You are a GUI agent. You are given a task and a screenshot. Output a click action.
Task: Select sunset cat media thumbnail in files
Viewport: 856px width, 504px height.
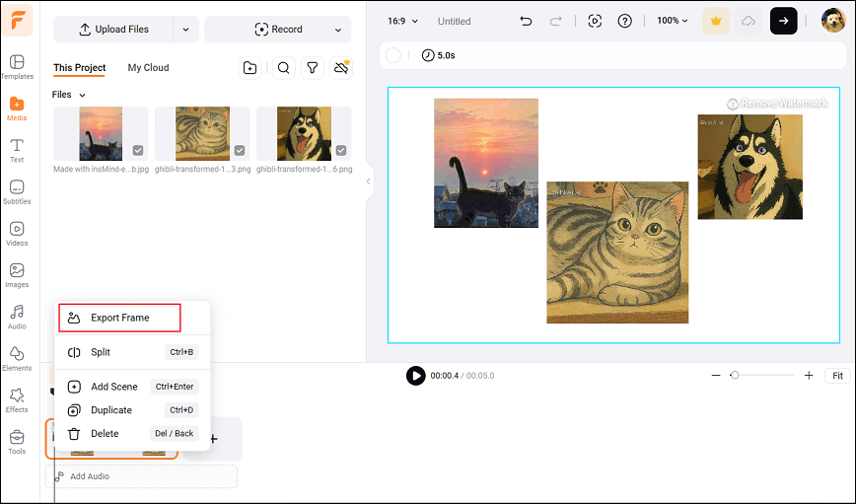coord(101,133)
